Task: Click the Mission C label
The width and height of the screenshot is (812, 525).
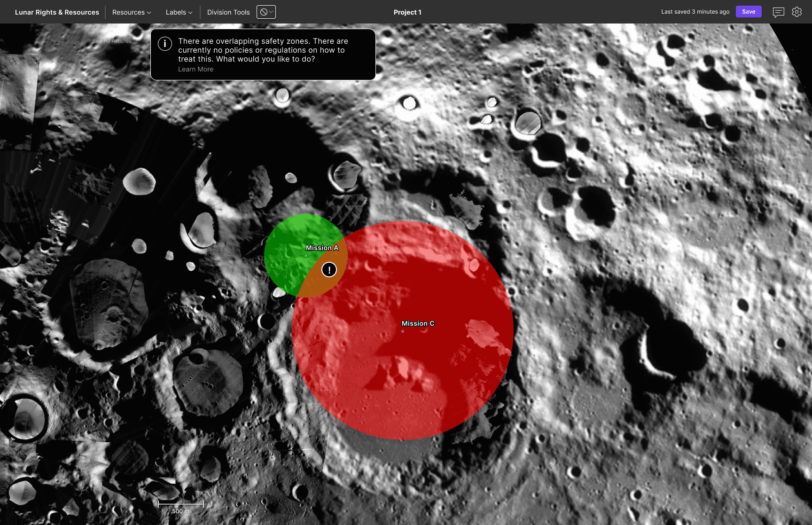Action: click(418, 323)
